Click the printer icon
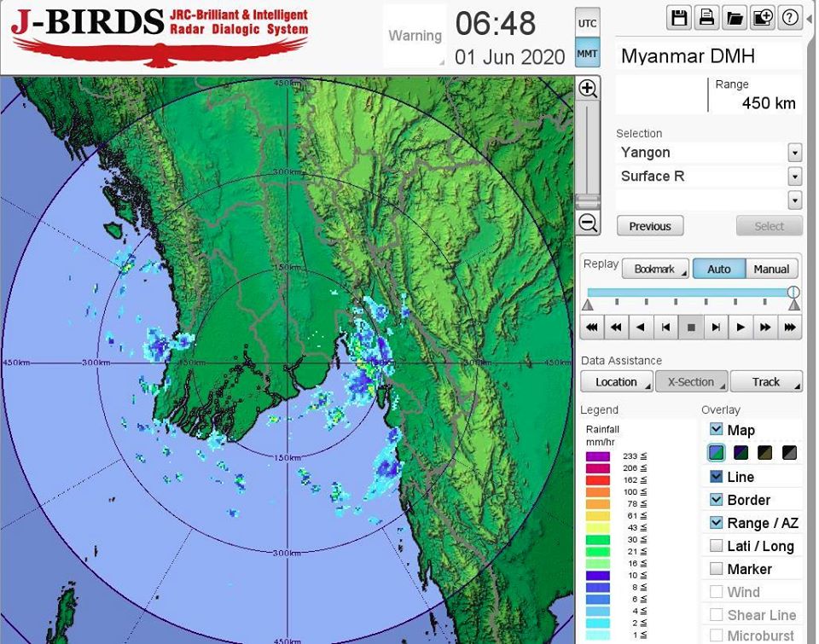The height and width of the screenshot is (644, 819). (x=707, y=18)
